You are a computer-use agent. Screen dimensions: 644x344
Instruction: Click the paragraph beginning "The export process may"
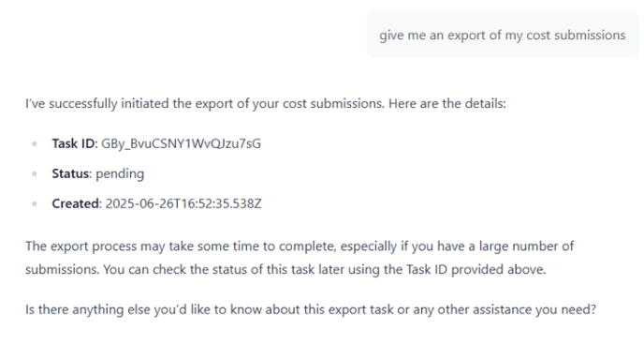(x=300, y=258)
